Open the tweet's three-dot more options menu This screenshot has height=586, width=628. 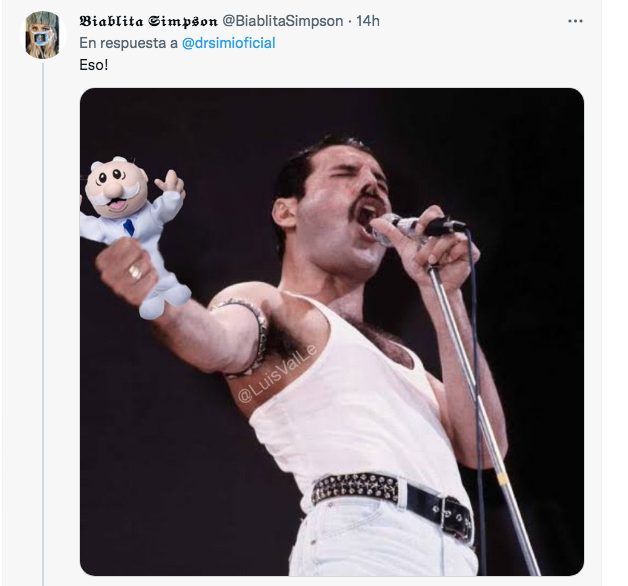(575, 21)
